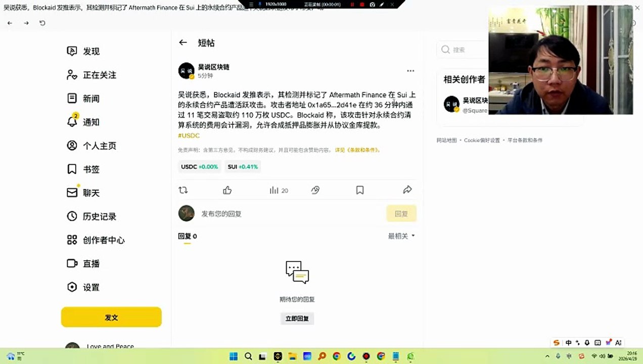Image resolution: width=643 pixels, height=364 pixels.
Task: Click the #USDC hashtag
Action: click(x=189, y=135)
